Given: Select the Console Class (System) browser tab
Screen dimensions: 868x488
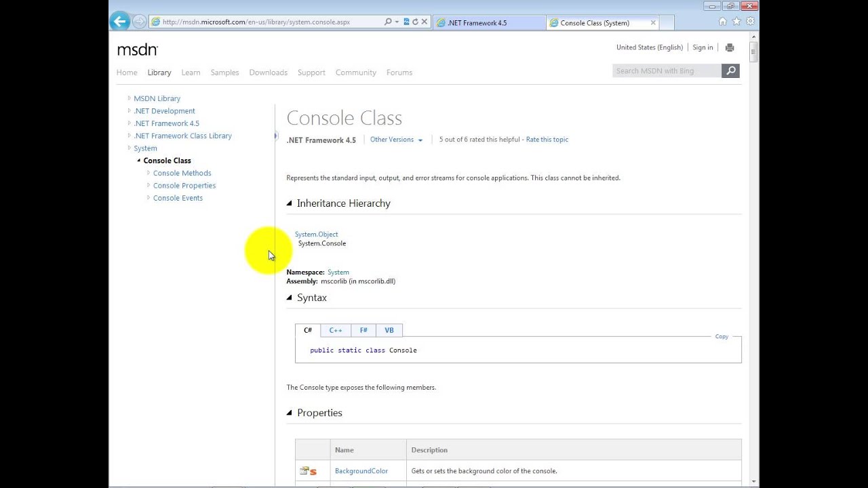Looking at the screenshot, I should [x=602, y=22].
